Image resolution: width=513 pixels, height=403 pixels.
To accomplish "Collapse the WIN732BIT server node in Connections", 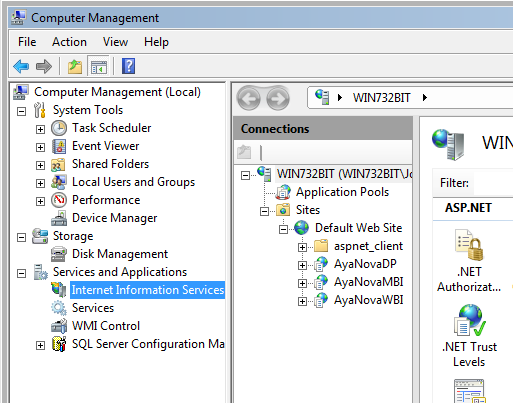I will point(245,175).
